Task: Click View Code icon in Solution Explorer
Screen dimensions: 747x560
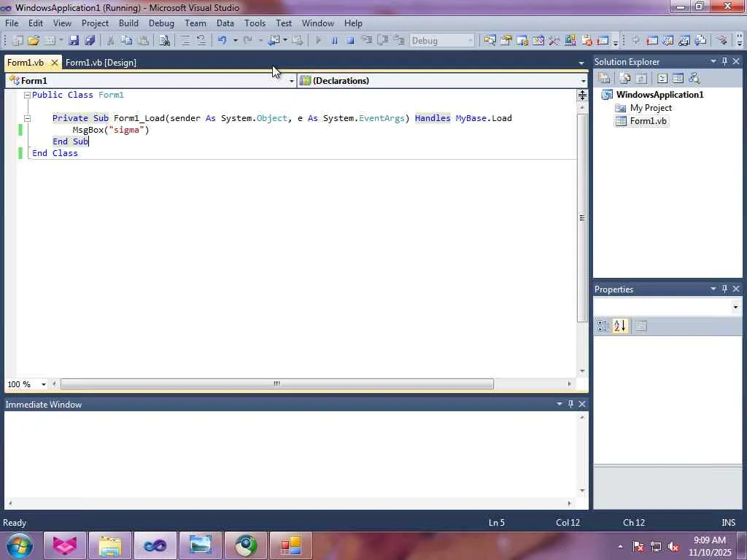Action: tap(662, 78)
